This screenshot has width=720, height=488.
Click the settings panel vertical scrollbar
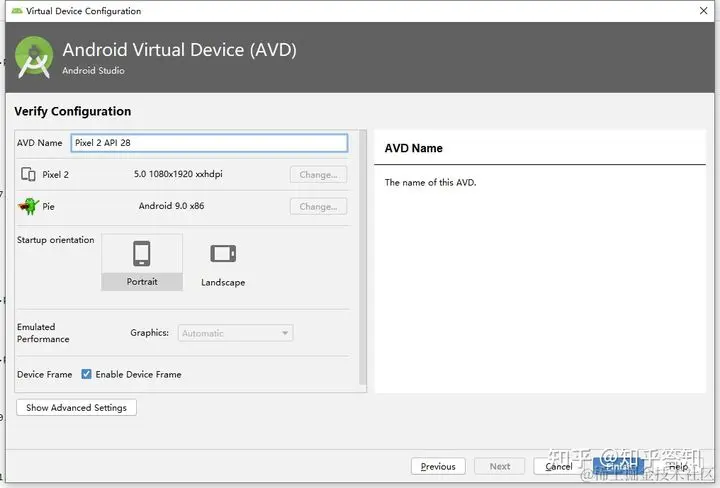click(x=363, y=258)
